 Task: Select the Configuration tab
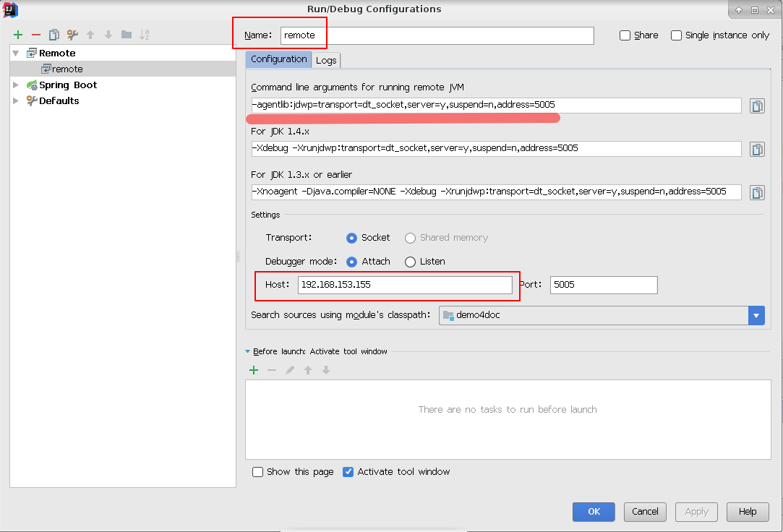point(279,59)
